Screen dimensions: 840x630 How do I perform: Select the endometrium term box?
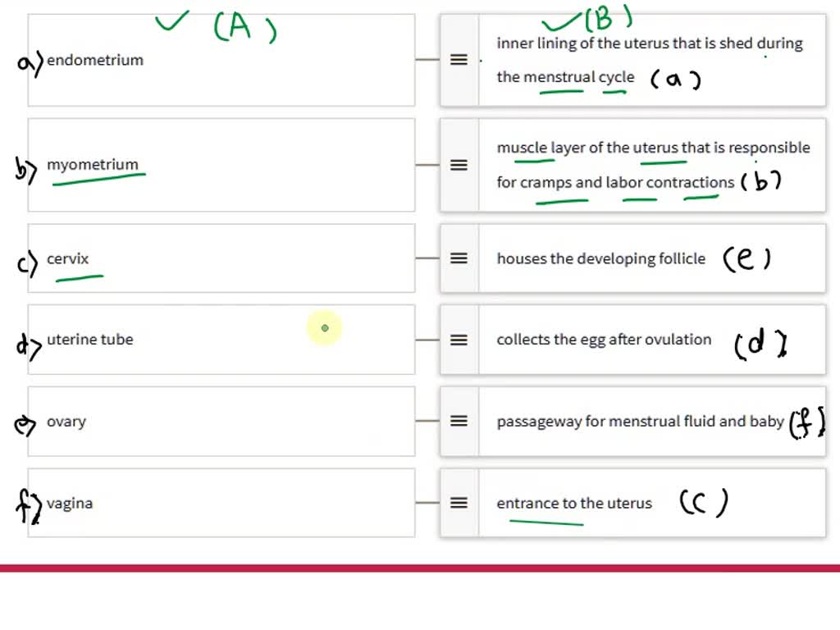point(221,60)
